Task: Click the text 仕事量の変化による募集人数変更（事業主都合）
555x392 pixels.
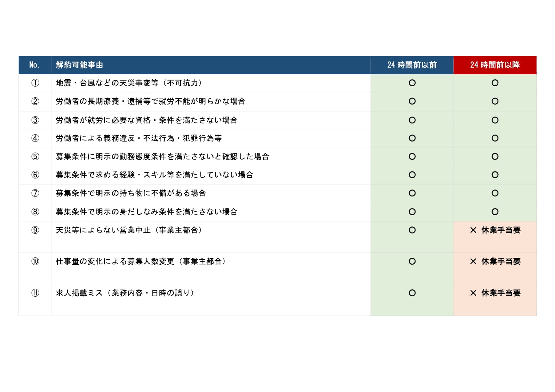Action: click(141, 262)
